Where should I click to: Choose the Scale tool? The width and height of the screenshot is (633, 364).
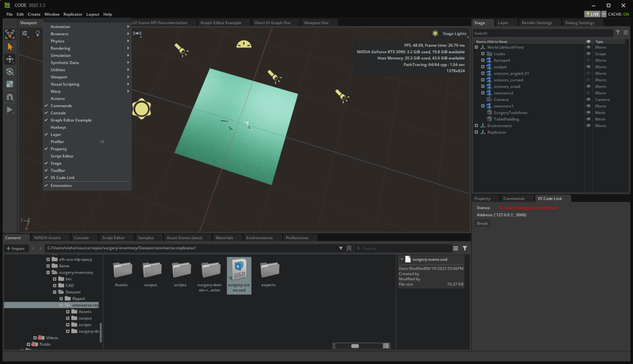tap(10, 84)
